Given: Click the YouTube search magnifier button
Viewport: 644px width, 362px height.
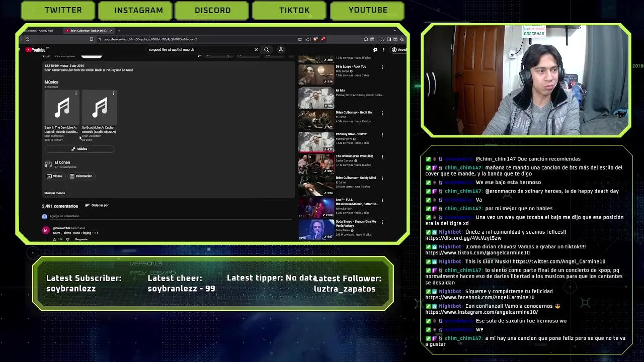Looking at the screenshot, I should 267,50.
